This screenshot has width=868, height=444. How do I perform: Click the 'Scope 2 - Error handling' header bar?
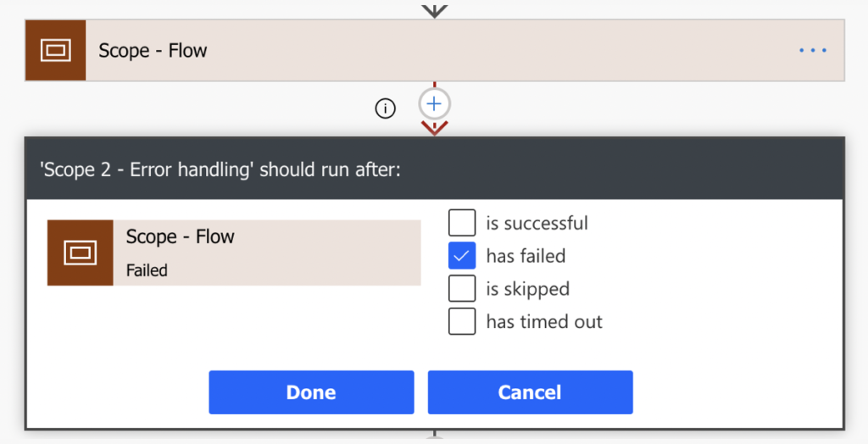(x=435, y=169)
